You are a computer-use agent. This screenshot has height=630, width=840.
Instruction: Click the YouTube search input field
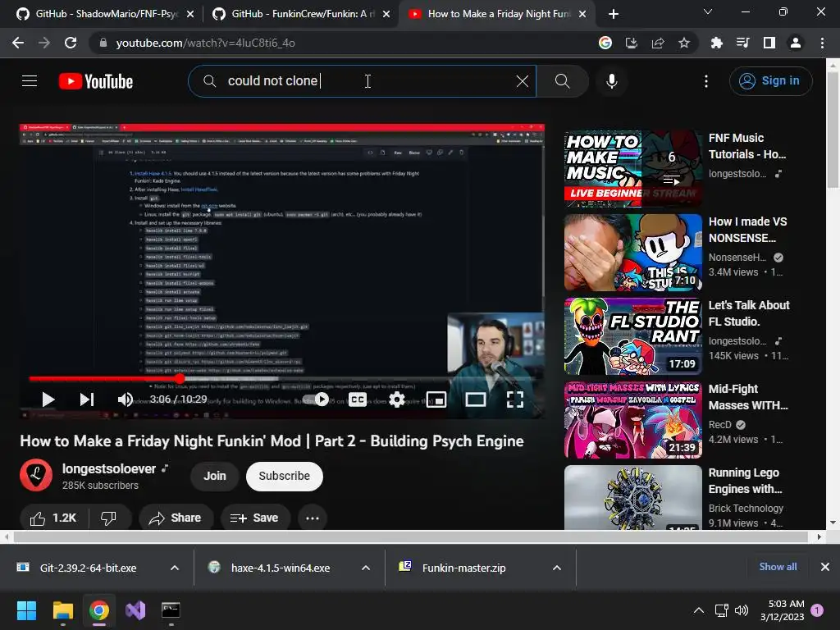[362, 81]
